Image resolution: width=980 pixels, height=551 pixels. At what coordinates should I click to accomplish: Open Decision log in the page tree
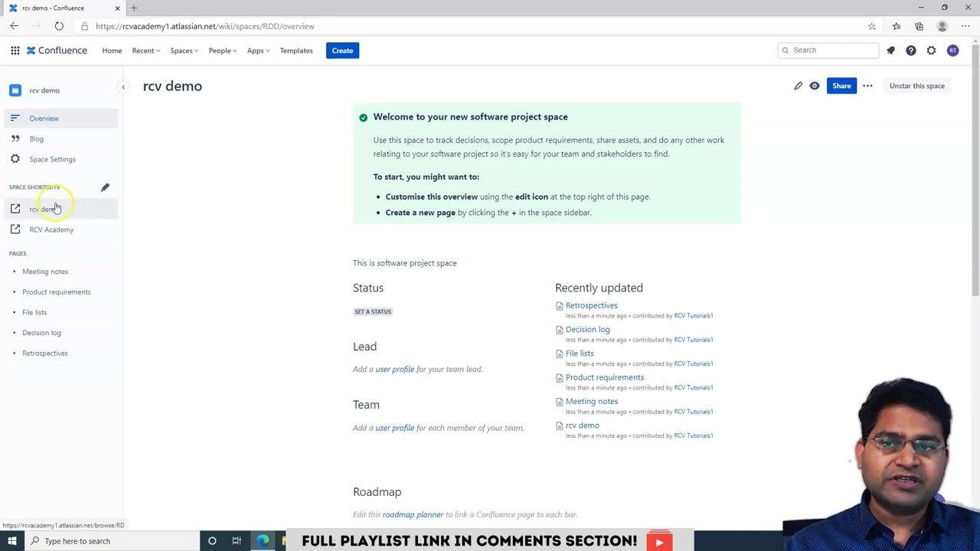click(41, 333)
